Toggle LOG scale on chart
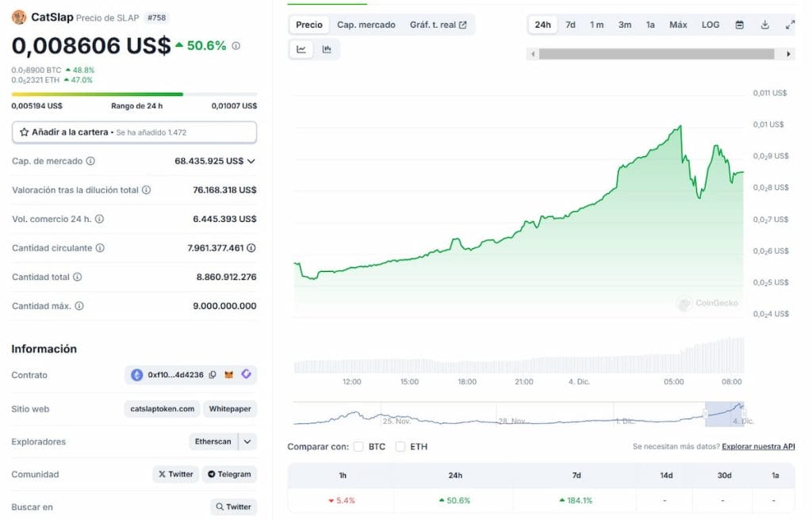812x520 pixels. pos(710,25)
